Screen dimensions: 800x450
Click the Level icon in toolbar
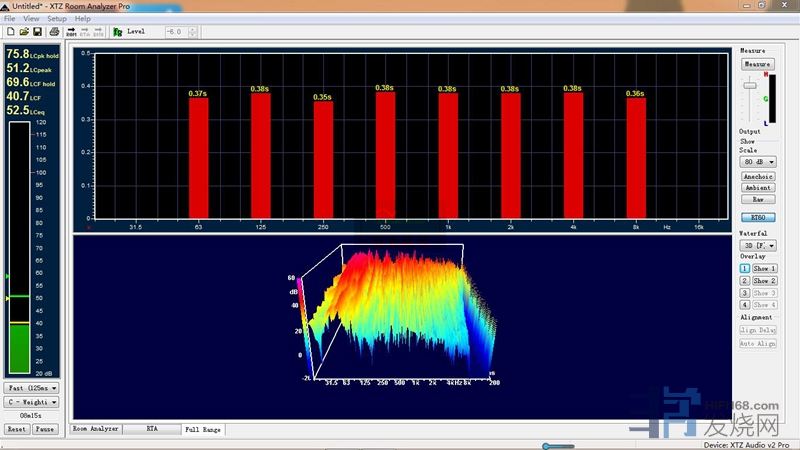pos(118,32)
